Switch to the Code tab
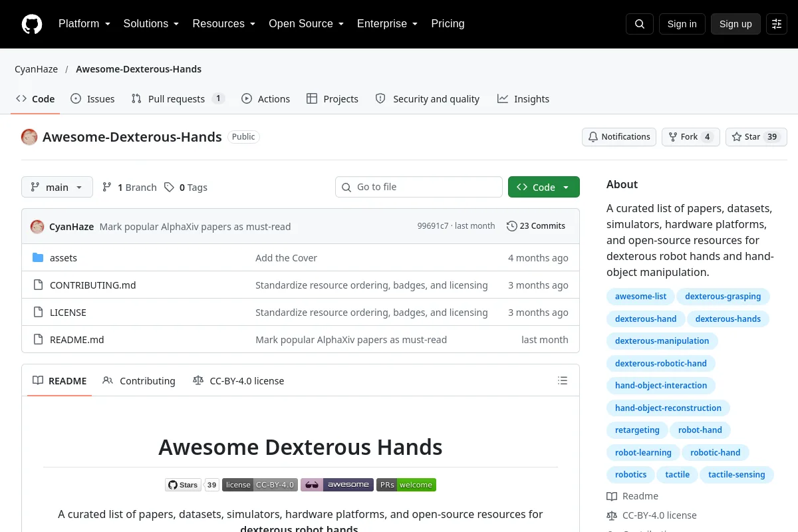798x532 pixels. point(35,99)
